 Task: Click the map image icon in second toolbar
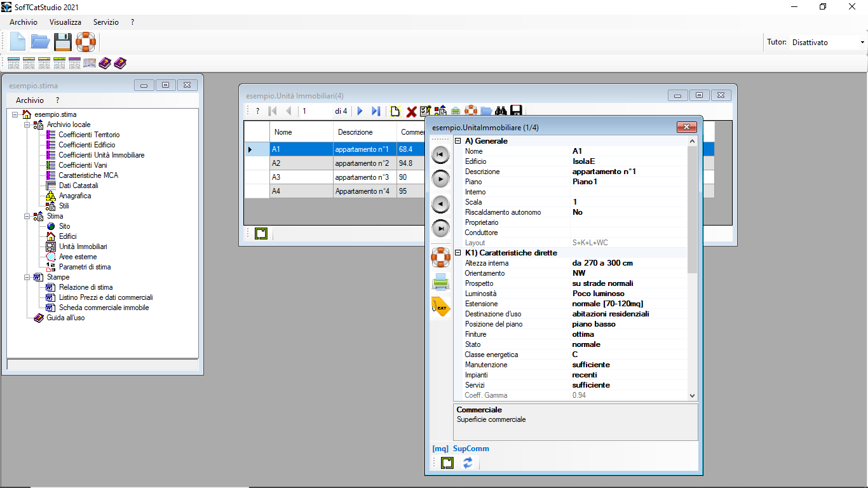click(x=90, y=63)
